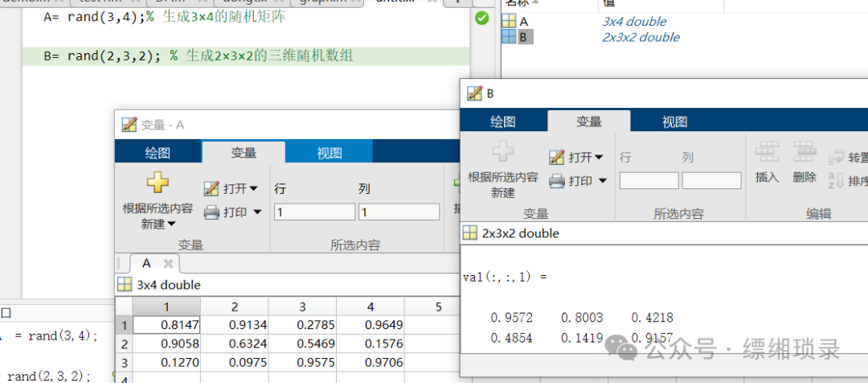
Task: Expand the 打开 dropdown arrow in the B window
Action: [600, 158]
